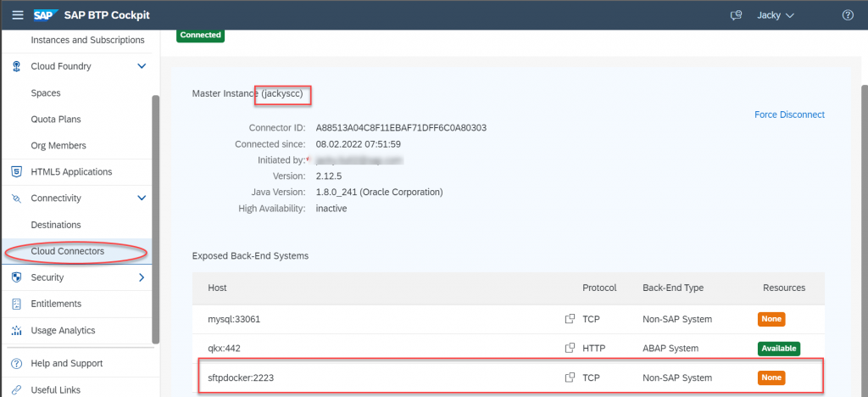Open Entitlements page
Screen dimensions: 868x397
(56, 304)
